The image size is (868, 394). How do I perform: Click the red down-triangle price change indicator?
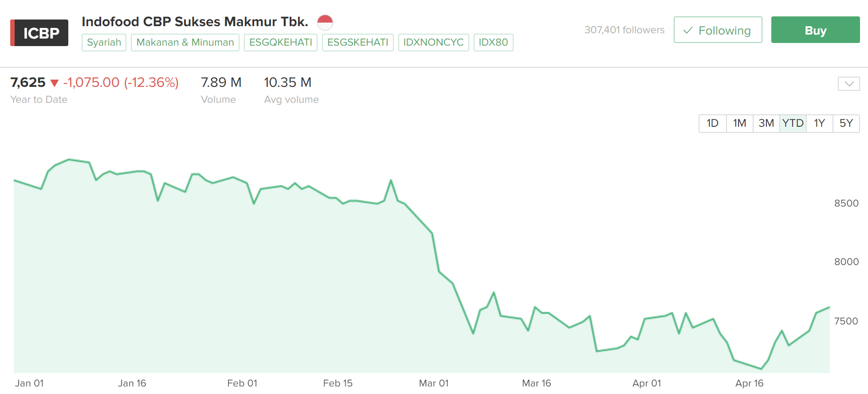point(55,83)
